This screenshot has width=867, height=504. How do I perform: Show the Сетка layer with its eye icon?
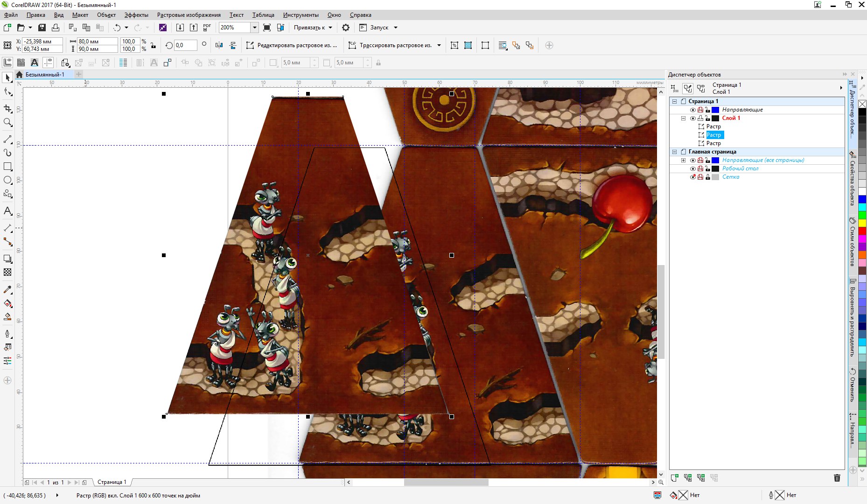pyautogui.click(x=693, y=177)
